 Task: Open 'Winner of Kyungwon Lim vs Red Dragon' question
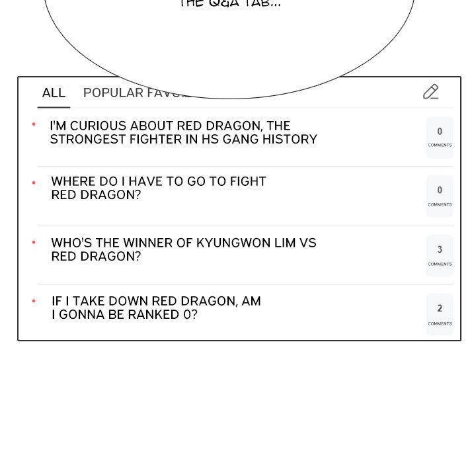(183, 249)
